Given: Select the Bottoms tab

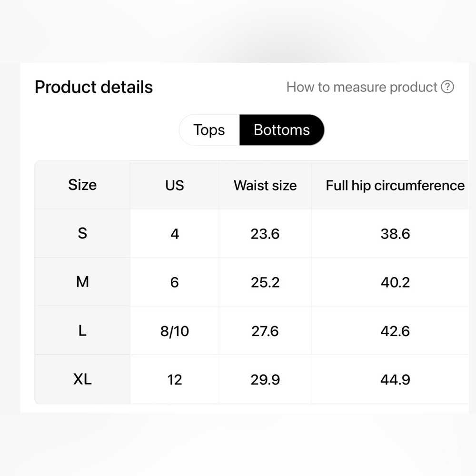Looking at the screenshot, I should click(282, 130).
